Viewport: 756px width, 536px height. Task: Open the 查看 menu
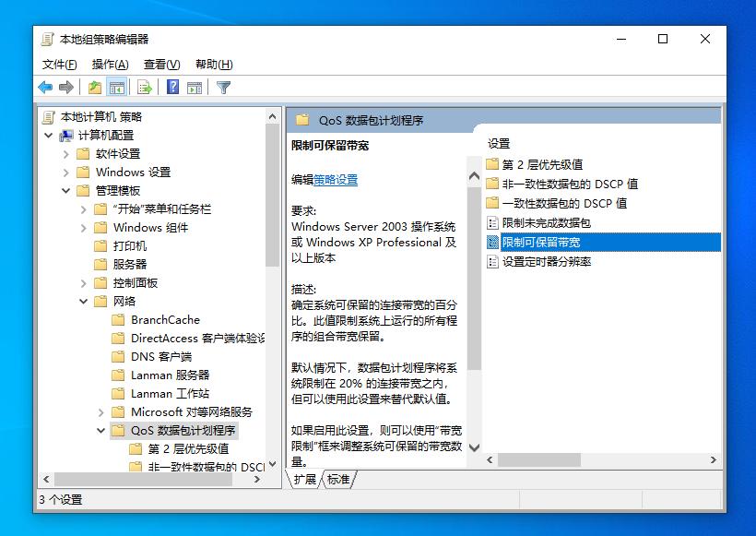(x=159, y=65)
